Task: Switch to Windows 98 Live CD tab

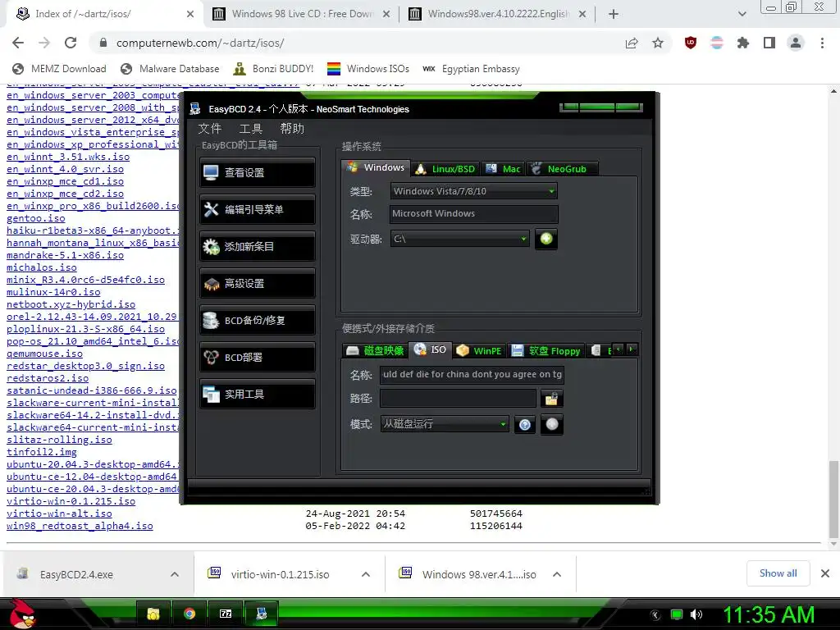Action: coord(301,14)
